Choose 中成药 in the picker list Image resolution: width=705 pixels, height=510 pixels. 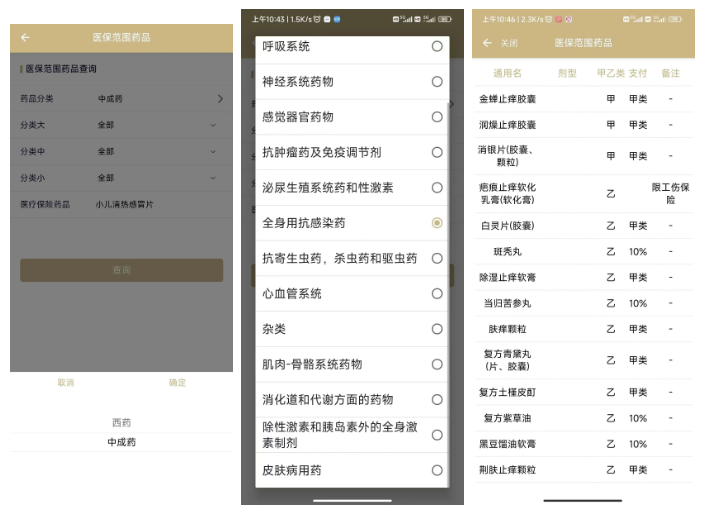121,442
